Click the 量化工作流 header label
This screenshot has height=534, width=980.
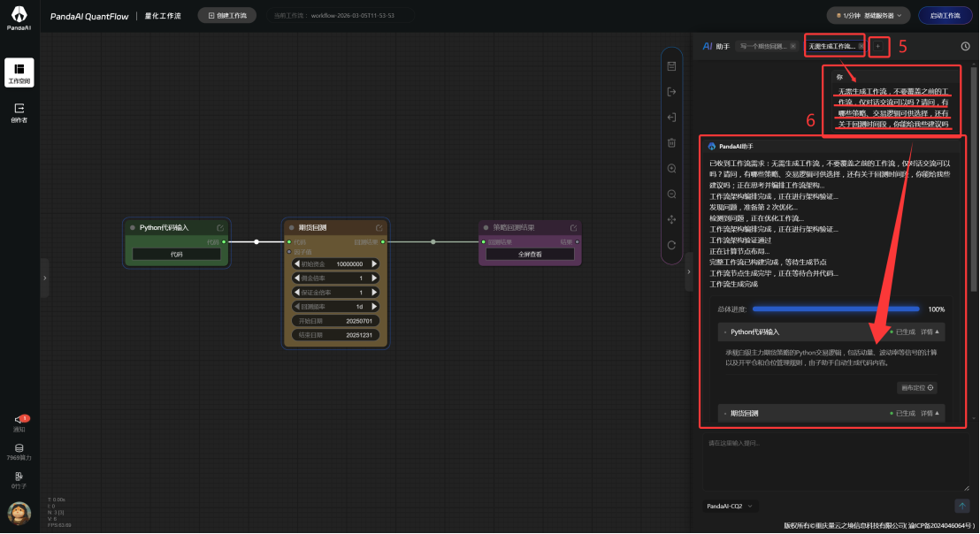tap(163, 16)
